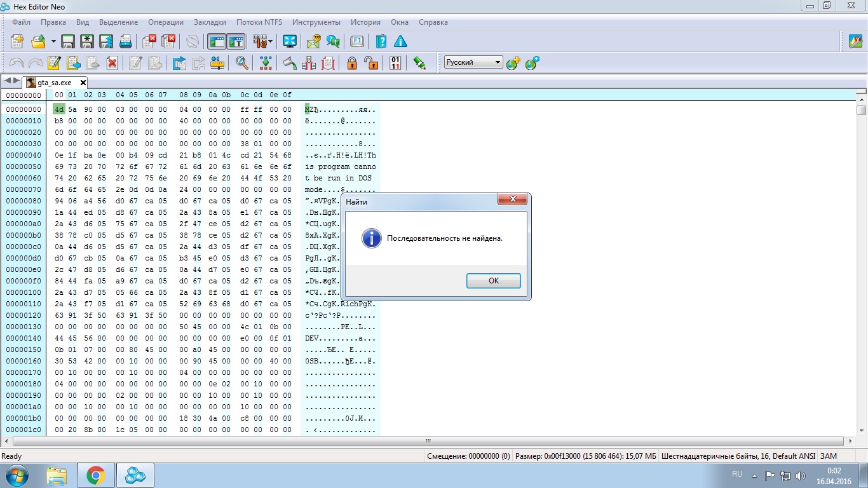The height and width of the screenshot is (488, 868).
Task: Click the full screen monitor icon
Action: coord(290,42)
